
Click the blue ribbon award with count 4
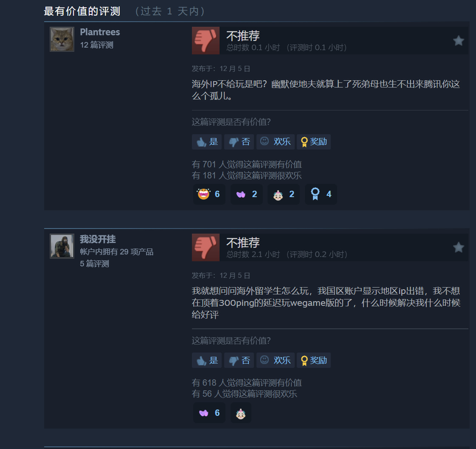321,194
